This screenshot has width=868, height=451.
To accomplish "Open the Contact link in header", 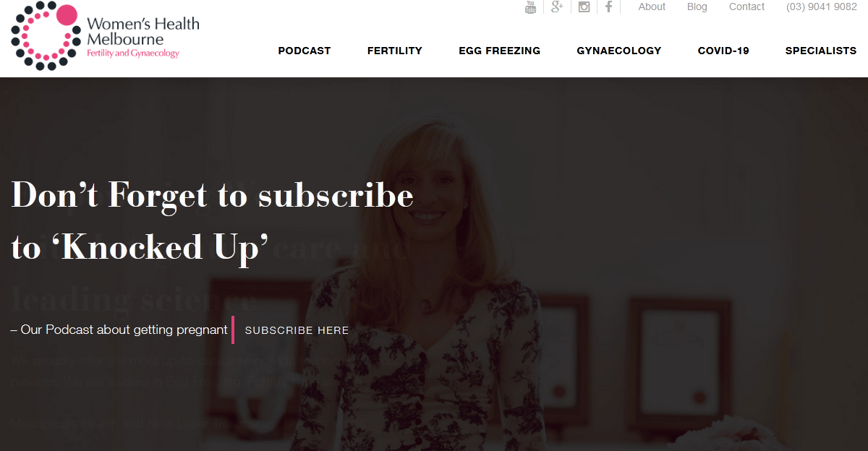I will click(x=746, y=7).
